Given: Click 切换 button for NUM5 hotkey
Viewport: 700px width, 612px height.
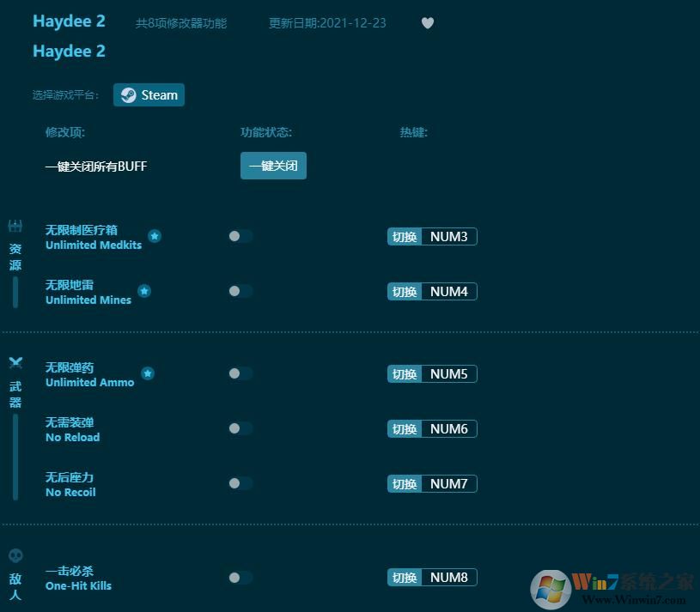Looking at the screenshot, I should (x=405, y=373).
